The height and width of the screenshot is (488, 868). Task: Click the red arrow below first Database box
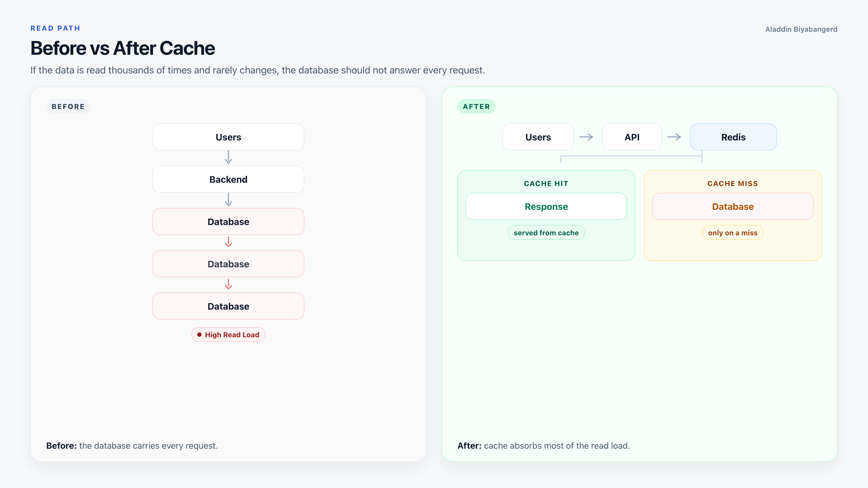point(228,242)
